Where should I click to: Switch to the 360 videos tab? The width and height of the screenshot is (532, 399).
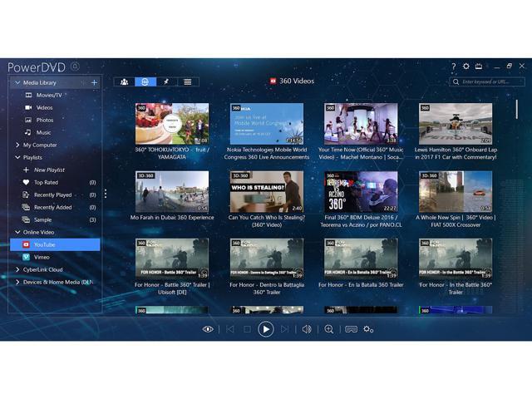145,81
